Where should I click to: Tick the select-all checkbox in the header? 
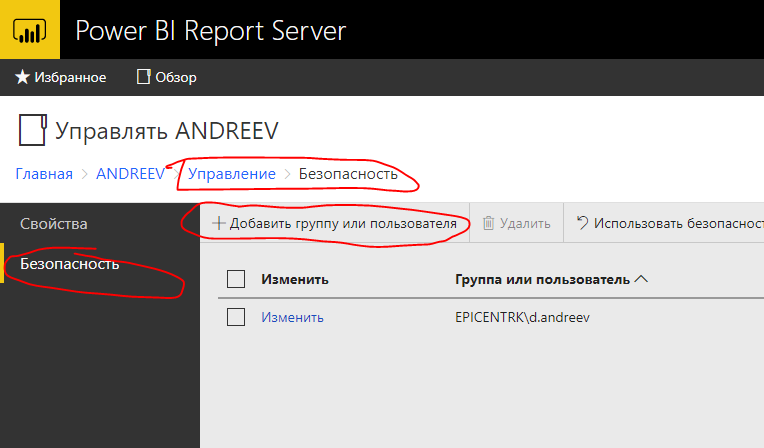(x=236, y=279)
